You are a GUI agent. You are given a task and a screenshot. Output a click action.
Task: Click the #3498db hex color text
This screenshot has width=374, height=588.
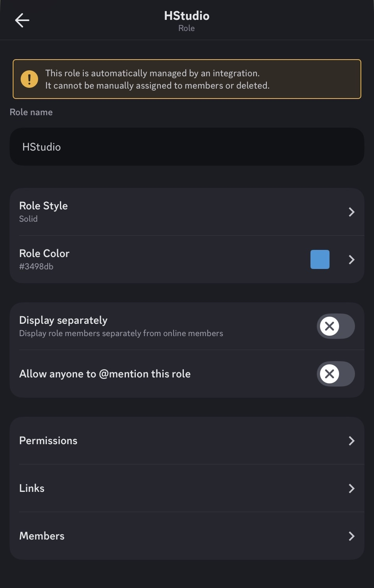(36, 267)
